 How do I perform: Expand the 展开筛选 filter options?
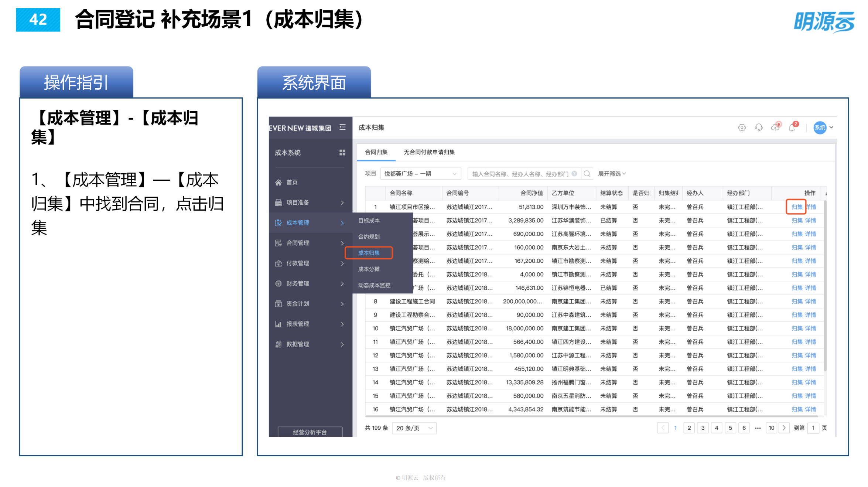click(x=611, y=173)
